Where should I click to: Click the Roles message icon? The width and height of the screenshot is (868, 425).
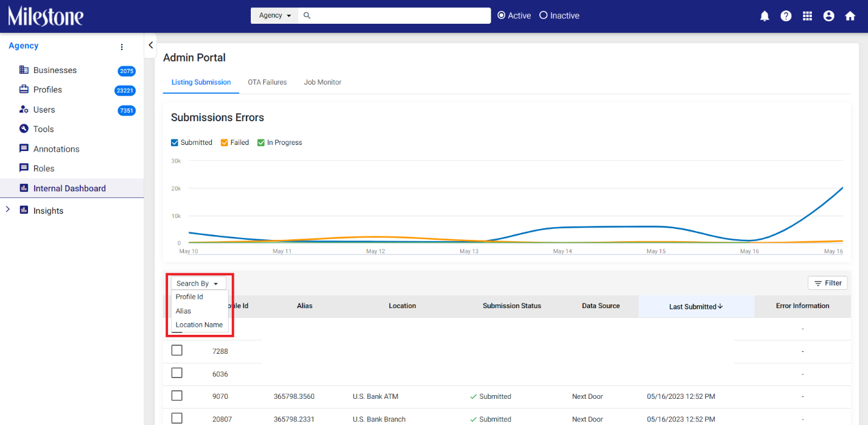tap(24, 168)
